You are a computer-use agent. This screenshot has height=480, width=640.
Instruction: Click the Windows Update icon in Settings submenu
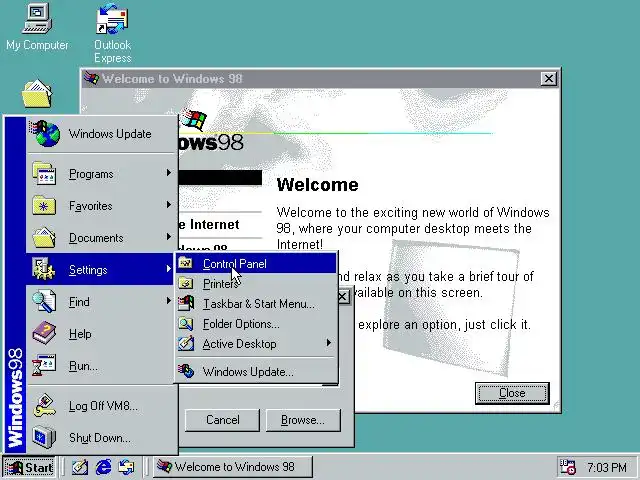coord(186,371)
